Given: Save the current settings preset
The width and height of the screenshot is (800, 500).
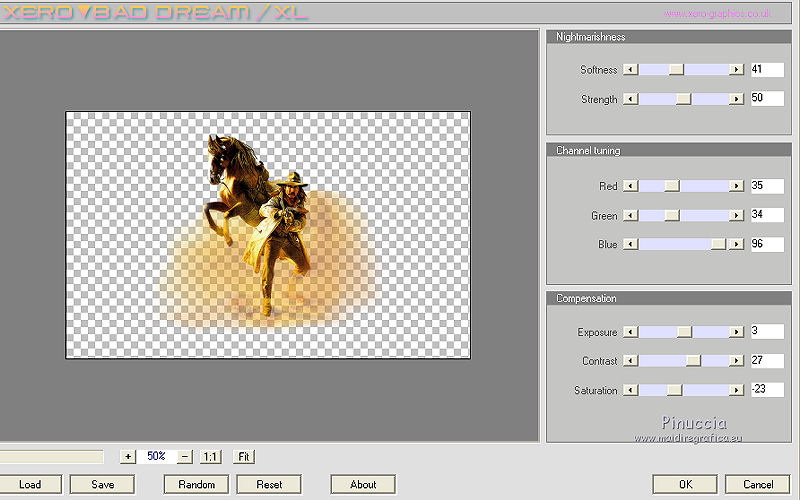Looking at the screenshot, I should (102, 485).
